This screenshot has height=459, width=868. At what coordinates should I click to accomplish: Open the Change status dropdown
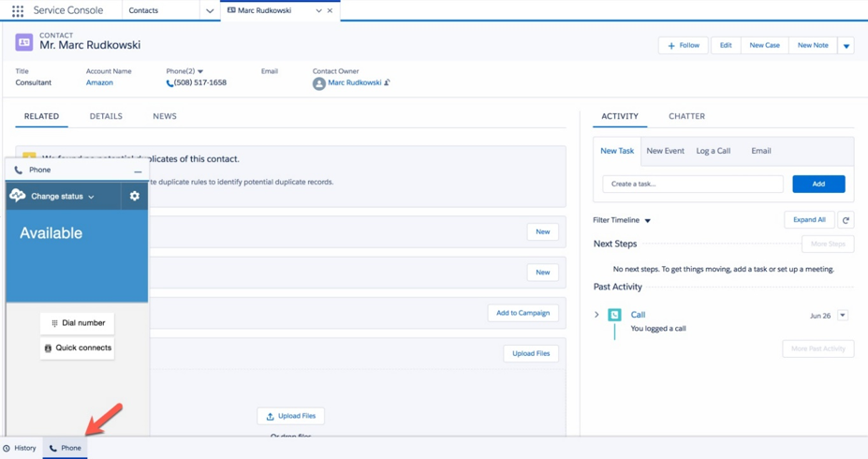click(63, 196)
